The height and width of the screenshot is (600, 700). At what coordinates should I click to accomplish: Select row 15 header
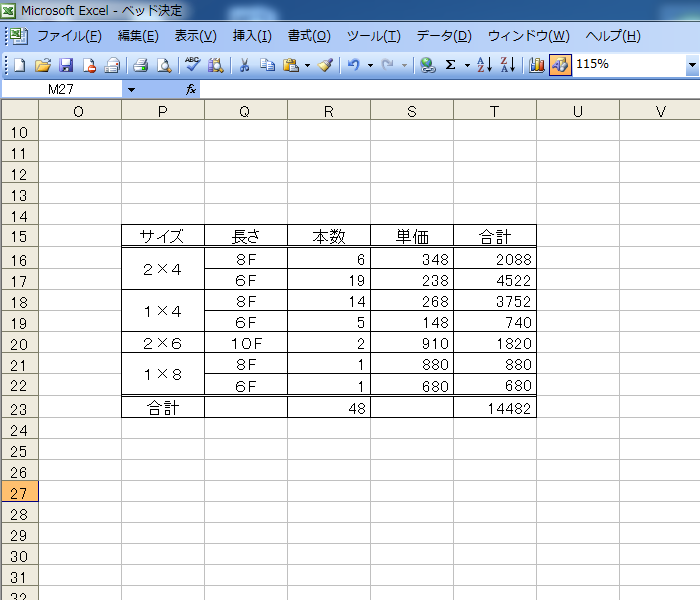coord(19,236)
